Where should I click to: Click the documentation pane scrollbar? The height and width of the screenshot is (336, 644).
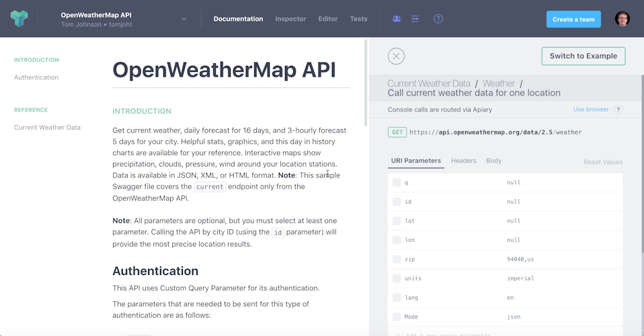click(x=365, y=83)
